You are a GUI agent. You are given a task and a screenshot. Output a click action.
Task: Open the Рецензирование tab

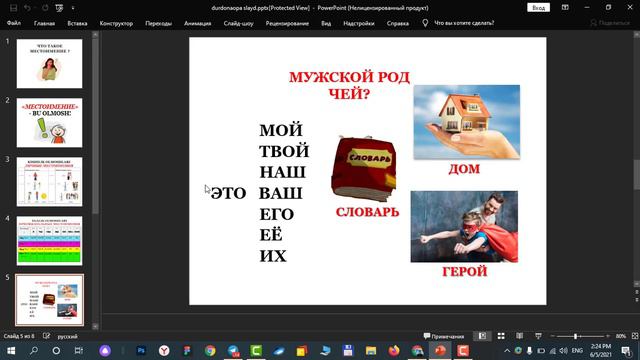[x=287, y=23]
